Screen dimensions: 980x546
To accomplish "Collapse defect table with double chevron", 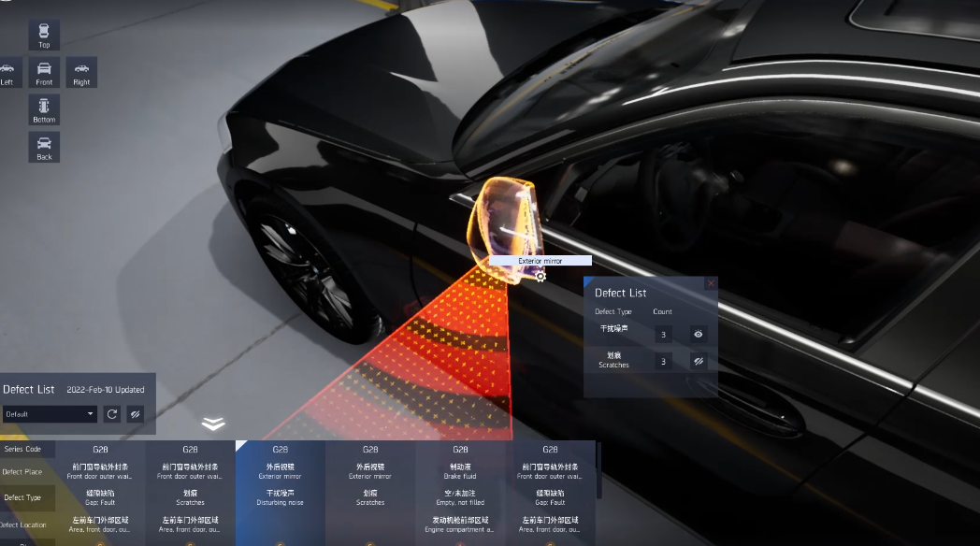I will click(213, 424).
